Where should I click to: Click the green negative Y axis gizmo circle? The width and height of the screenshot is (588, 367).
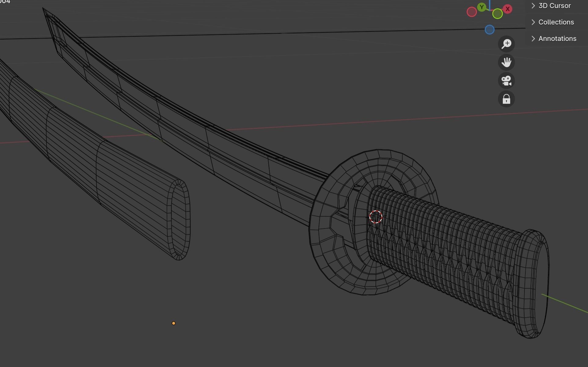tap(498, 14)
